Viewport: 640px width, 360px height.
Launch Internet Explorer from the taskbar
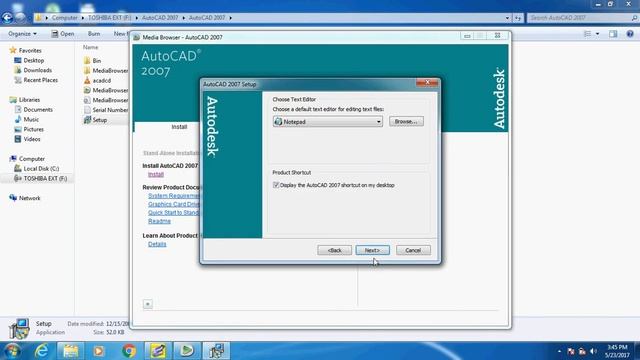coord(41,351)
